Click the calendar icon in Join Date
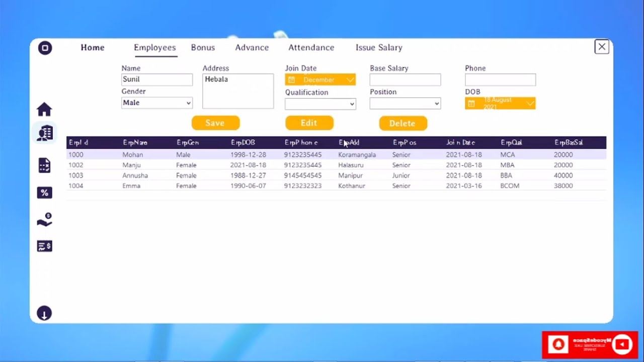The image size is (644, 362). [x=291, y=79]
